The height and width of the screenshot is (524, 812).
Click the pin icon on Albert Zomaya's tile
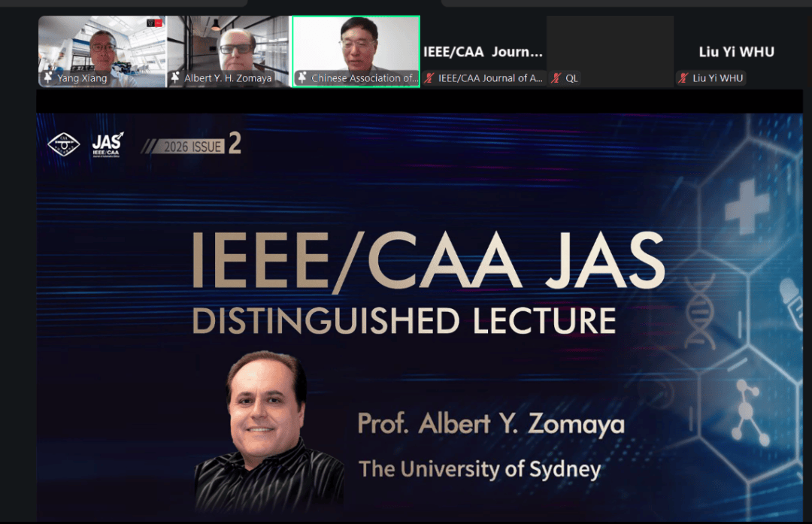(x=176, y=78)
